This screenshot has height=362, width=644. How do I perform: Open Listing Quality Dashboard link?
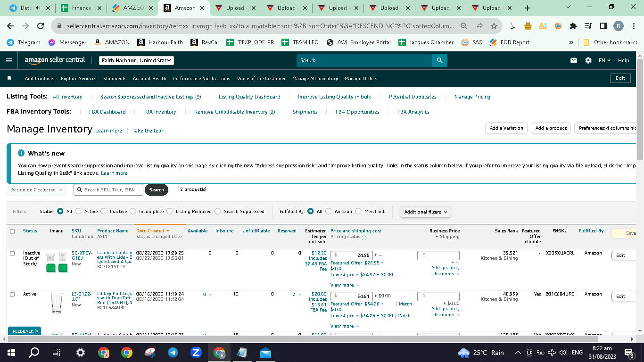point(249,97)
